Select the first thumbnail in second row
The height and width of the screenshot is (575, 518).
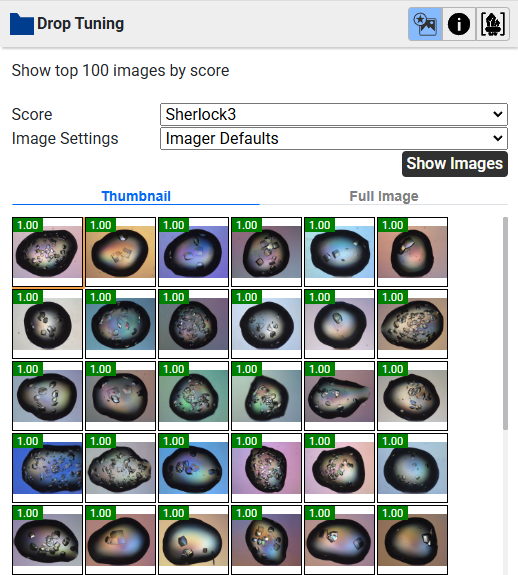click(47, 324)
